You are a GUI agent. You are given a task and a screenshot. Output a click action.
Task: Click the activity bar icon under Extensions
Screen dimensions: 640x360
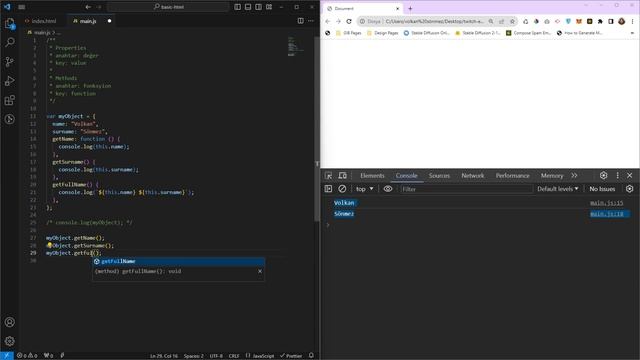(x=9, y=119)
